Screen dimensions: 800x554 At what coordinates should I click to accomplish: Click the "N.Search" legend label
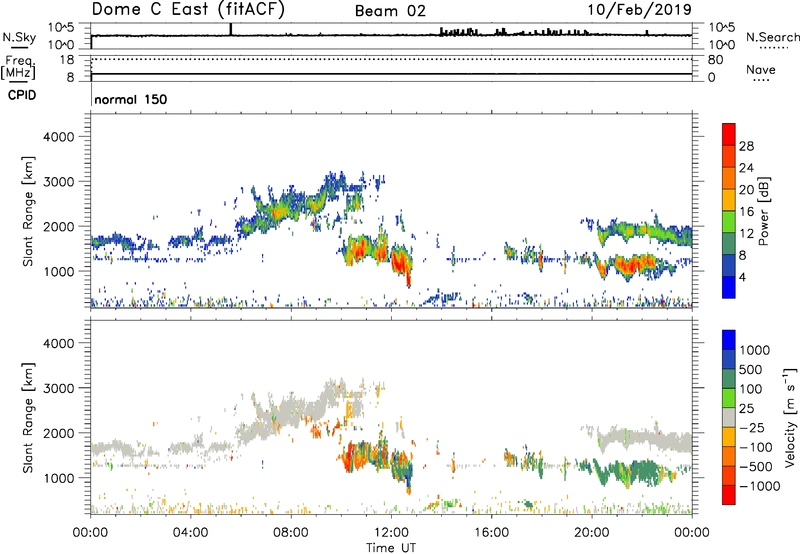(773, 37)
